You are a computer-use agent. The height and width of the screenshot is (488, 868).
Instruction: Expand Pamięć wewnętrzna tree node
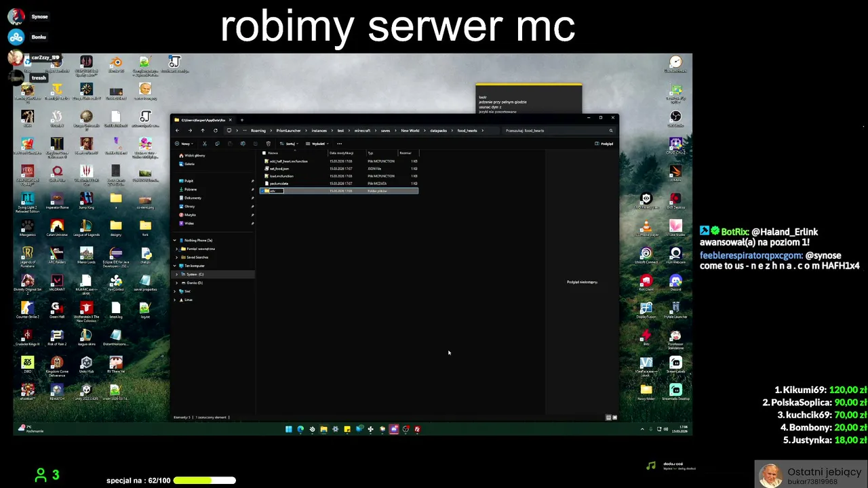[x=177, y=249]
